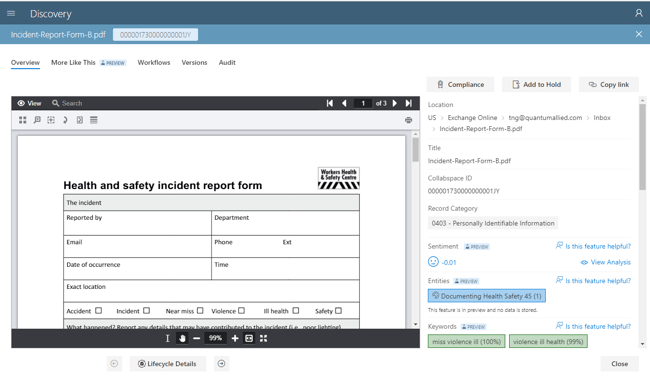Select the text cursor tool

[x=167, y=339]
